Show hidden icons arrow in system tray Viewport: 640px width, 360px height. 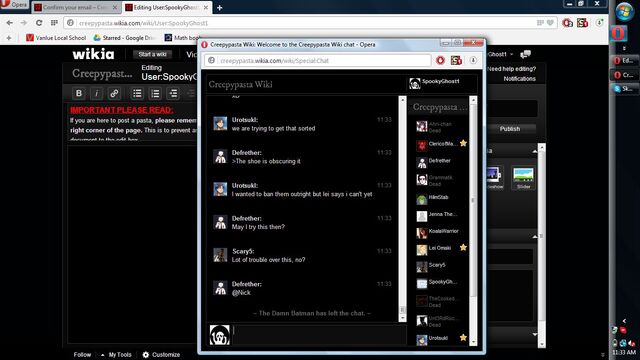pyautogui.click(x=624, y=321)
